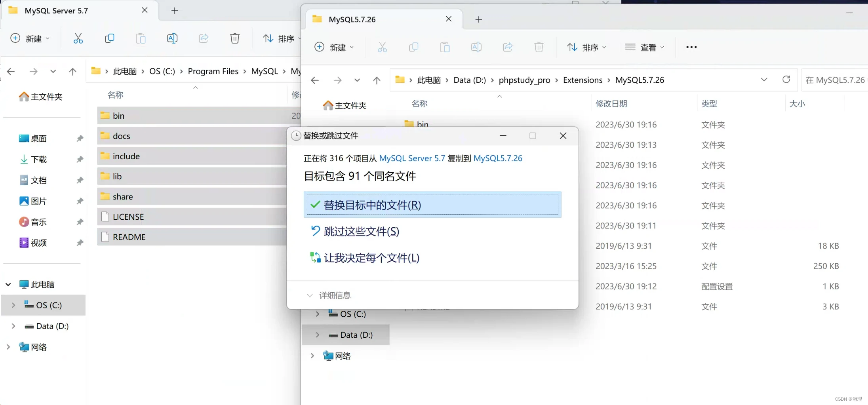This screenshot has height=405, width=868.
Task: Add new tab in MySQL5.7.26 window
Action: pos(479,19)
